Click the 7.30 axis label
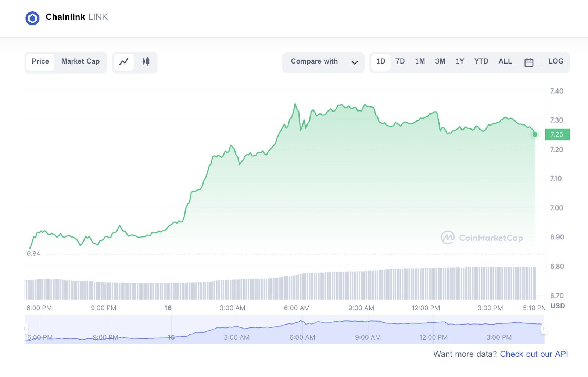The width and height of the screenshot is (588, 377). pos(557,120)
